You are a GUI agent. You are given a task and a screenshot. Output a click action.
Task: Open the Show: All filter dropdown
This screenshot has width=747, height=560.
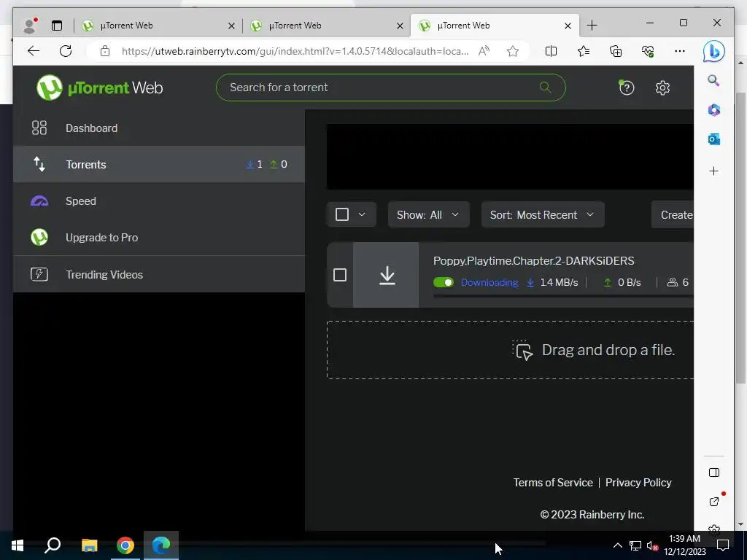[x=428, y=215]
